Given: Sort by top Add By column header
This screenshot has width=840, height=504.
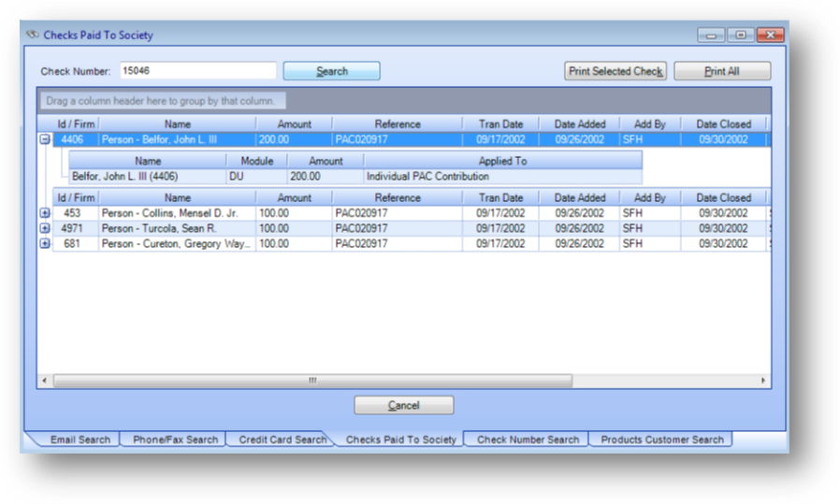Looking at the screenshot, I should [650, 123].
